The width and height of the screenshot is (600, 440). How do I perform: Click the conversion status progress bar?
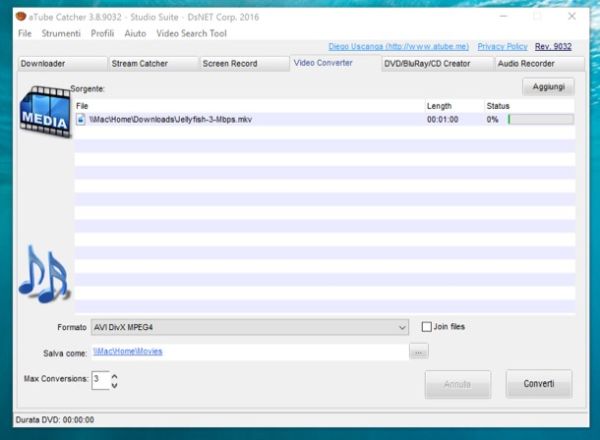coord(540,119)
